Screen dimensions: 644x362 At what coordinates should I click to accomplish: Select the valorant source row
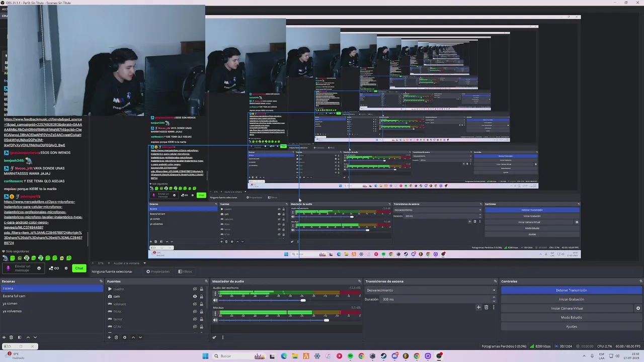(156, 304)
